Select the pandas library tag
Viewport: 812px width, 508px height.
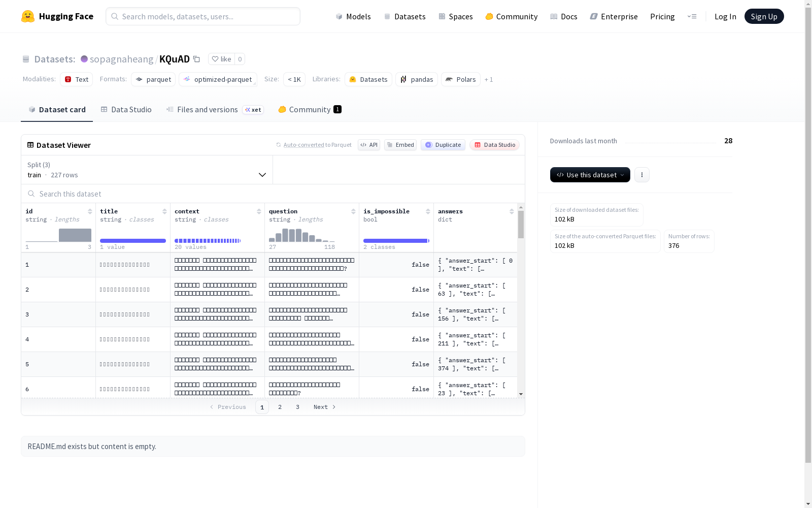click(x=417, y=79)
